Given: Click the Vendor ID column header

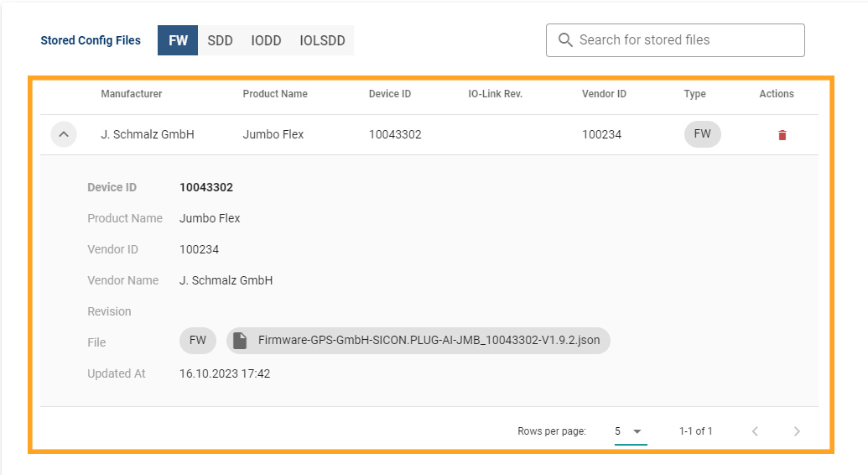Looking at the screenshot, I should coord(604,94).
